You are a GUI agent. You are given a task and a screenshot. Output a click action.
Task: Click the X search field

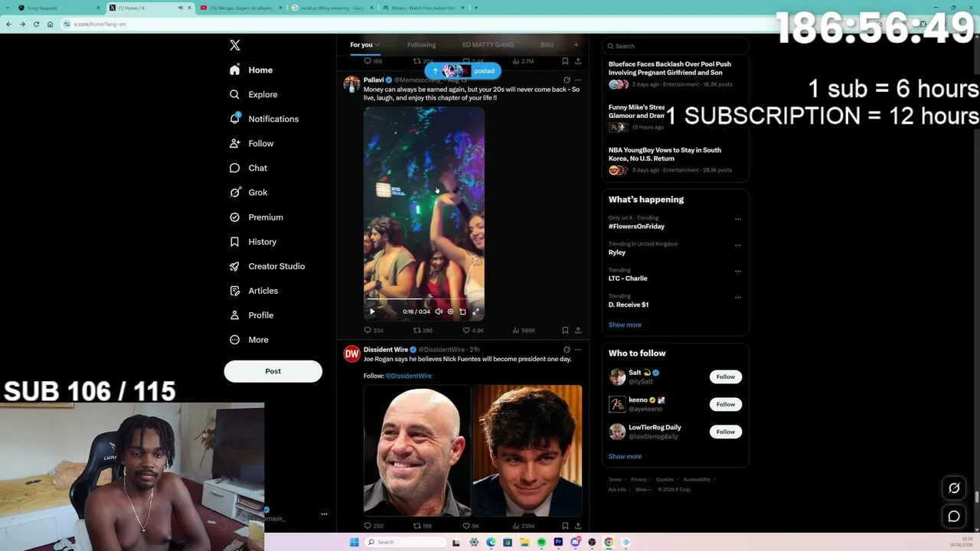[x=675, y=46]
